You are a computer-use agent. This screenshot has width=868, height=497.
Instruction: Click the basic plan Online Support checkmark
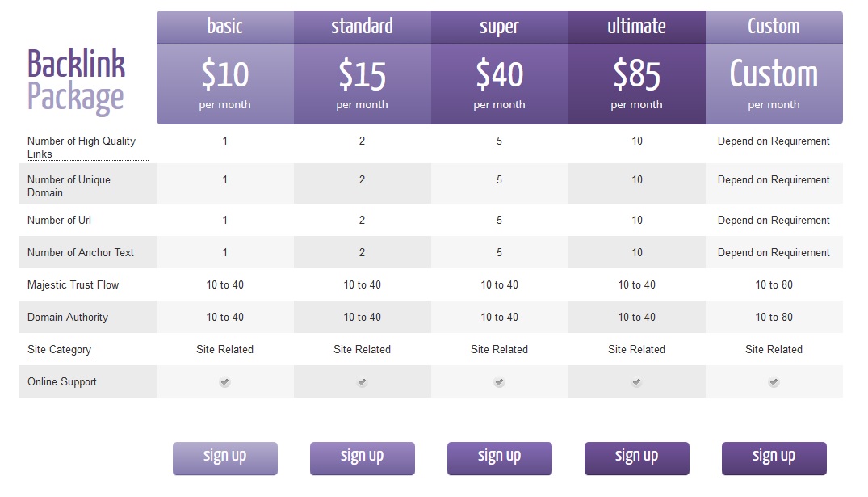point(224,382)
